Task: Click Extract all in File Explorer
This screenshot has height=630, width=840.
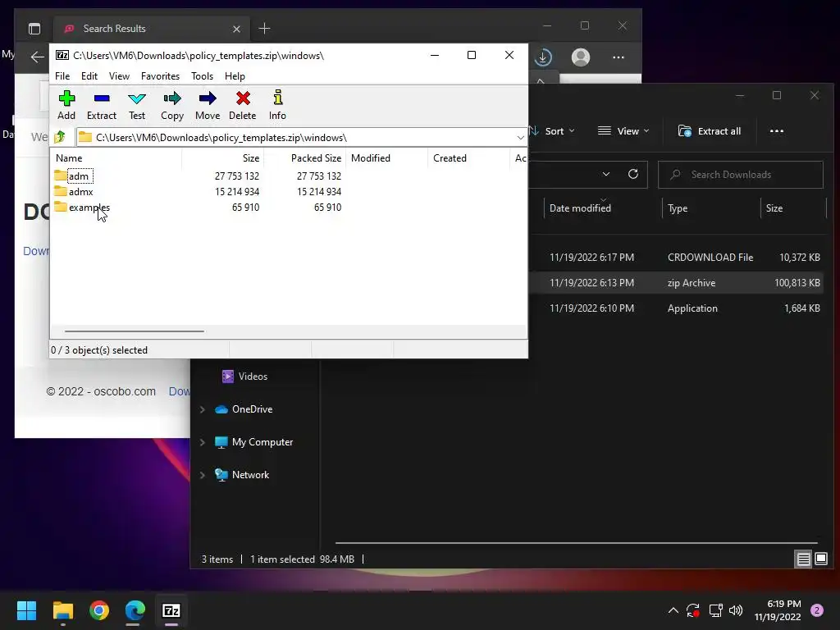Action: (x=710, y=131)
